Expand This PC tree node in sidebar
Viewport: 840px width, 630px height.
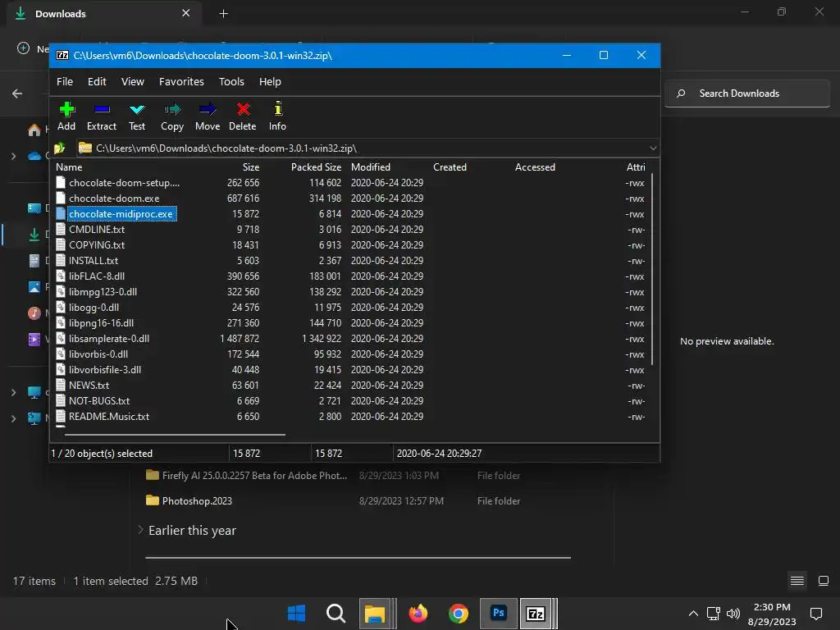coord(13,393)
